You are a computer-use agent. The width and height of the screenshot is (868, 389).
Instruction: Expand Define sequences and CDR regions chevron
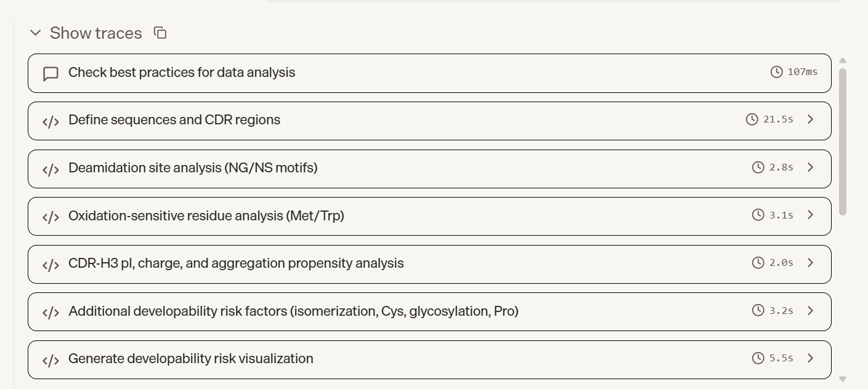[x=811, y=119]
